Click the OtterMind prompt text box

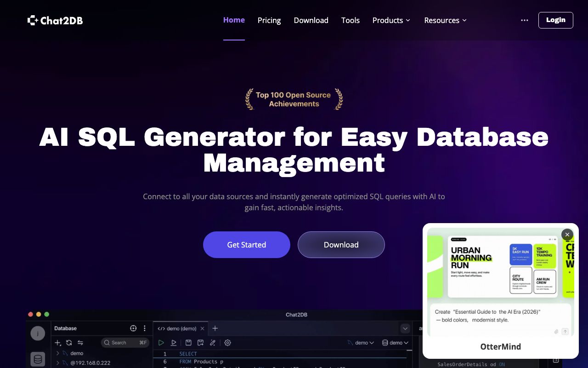pos(501,320)
